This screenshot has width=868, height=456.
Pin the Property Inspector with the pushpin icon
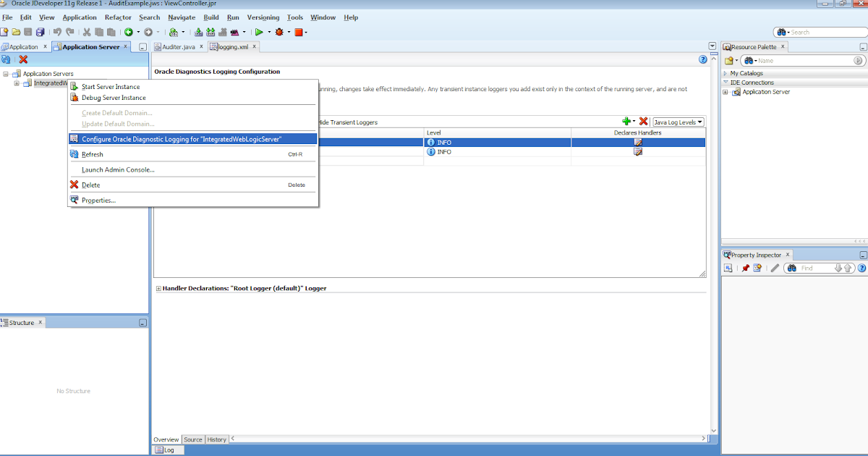[746, 267]
